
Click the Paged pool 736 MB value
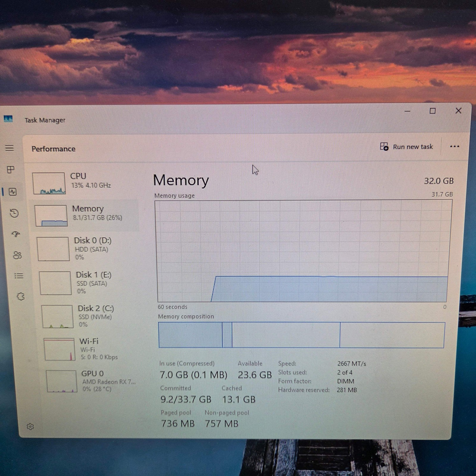click(x=178, y=423)
